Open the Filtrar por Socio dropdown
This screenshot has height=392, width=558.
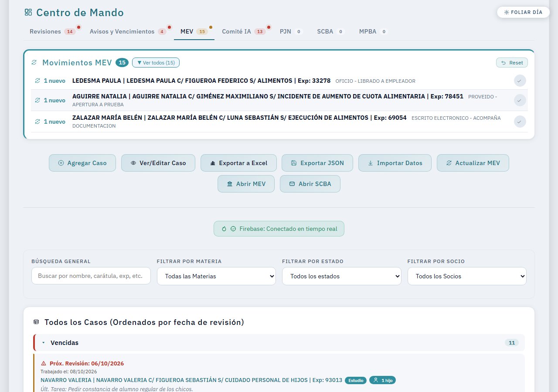[467, 276]
